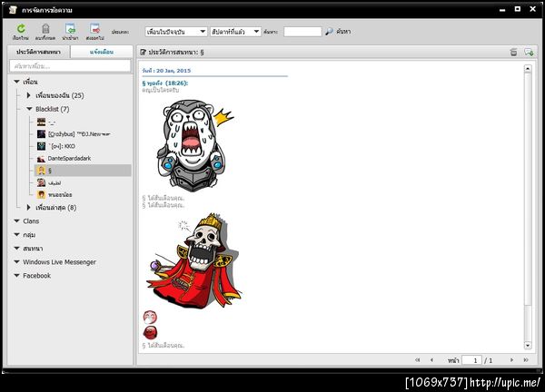Click the pink smiley emoticon
This screenshot has height=392, width=545.
pyautogui.click(x=150, y=317)
